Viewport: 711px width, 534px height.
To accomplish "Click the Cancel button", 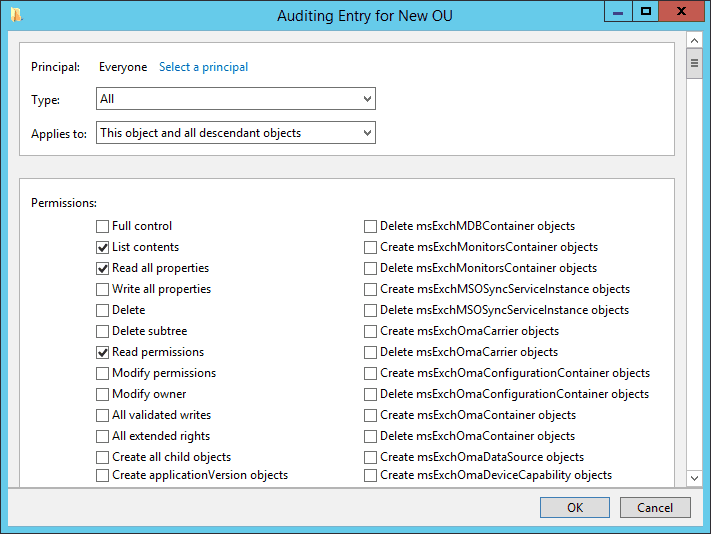I will point(655,507).
